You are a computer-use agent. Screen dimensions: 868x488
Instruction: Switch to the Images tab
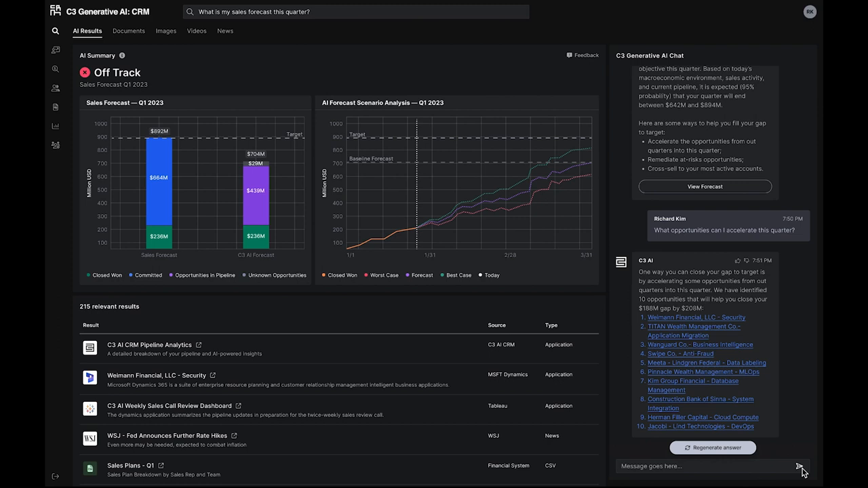click(166, 31)
